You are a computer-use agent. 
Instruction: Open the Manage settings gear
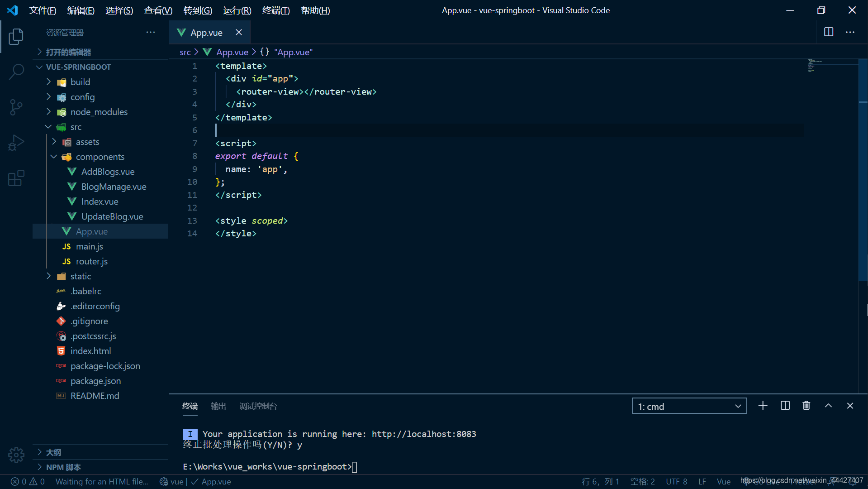pos(16,455)
